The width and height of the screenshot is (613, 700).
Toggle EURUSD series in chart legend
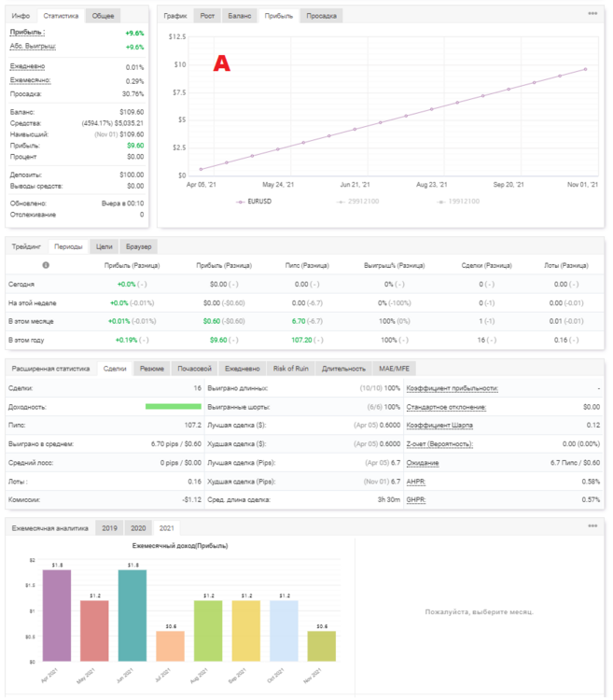(254, 202)
